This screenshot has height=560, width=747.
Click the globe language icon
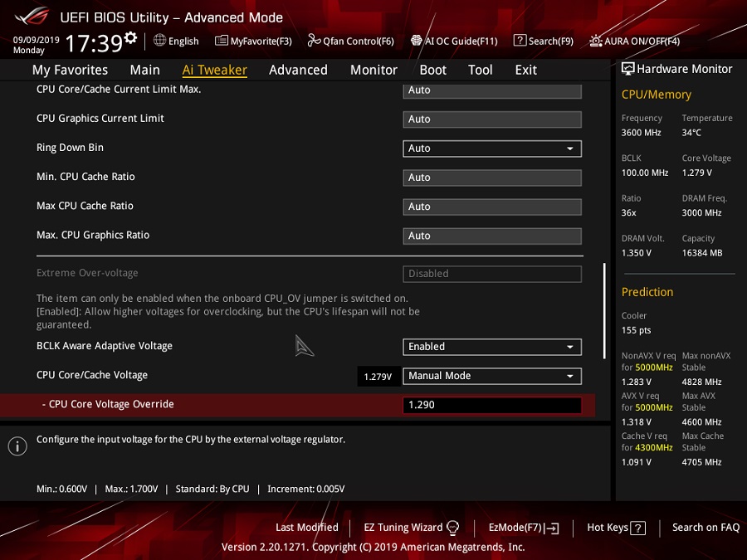[x=159, y=40]
